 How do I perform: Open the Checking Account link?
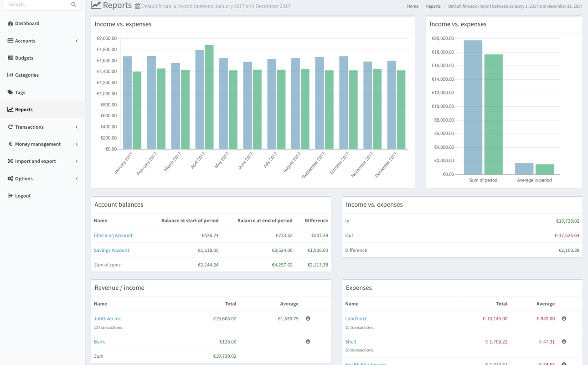[x=113, y=235]
